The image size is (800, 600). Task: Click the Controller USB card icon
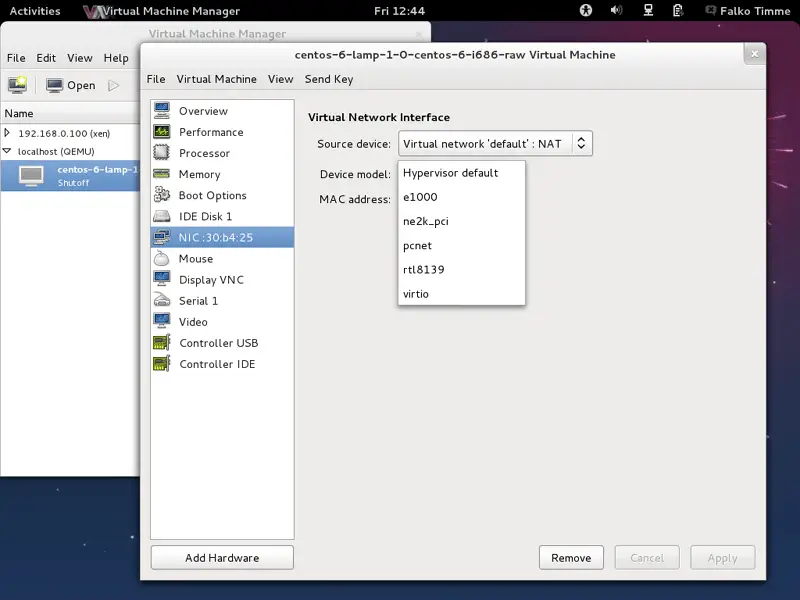pyautogui.click(x=162, y=342)
